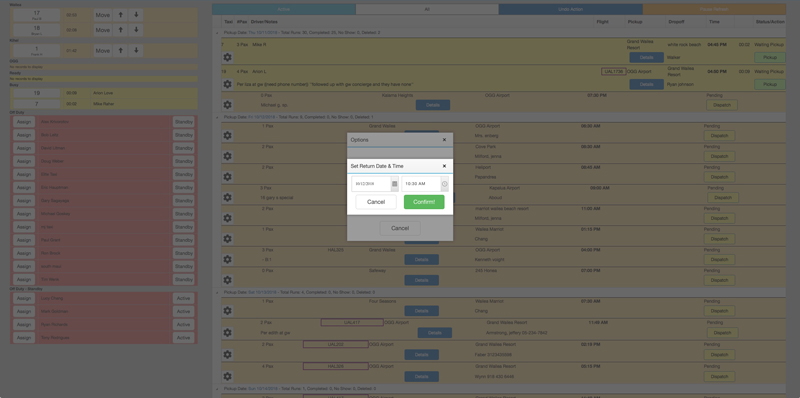Set Ron Brock to Standby
800x398 pixels.
coord(183,253)
